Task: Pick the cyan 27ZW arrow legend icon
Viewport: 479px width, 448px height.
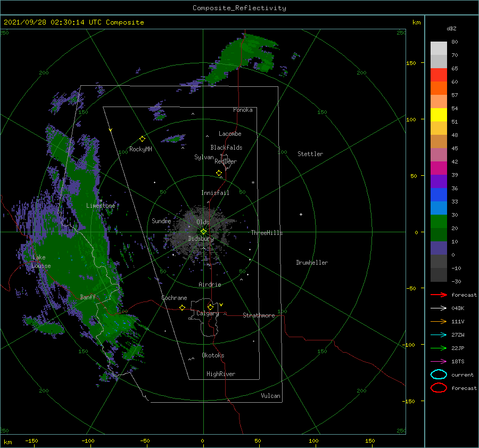Action: point(439,335)
